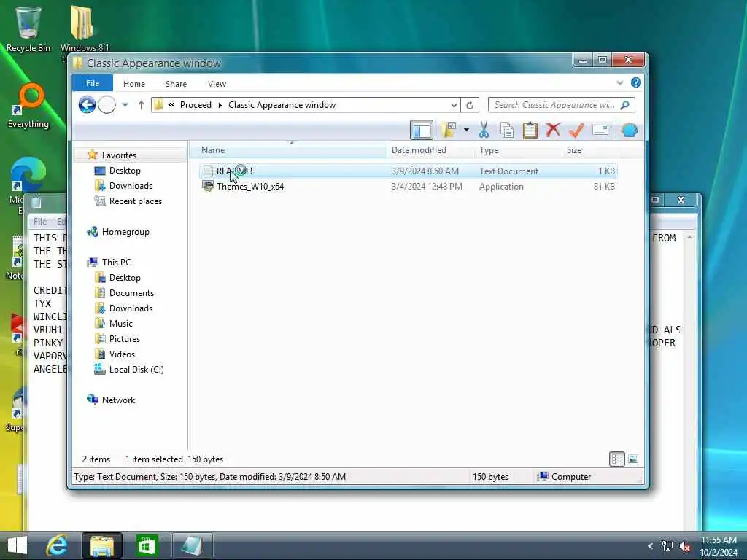747x560 pixels.
Task: Open the File menu tab
Action: click(93, 83)
